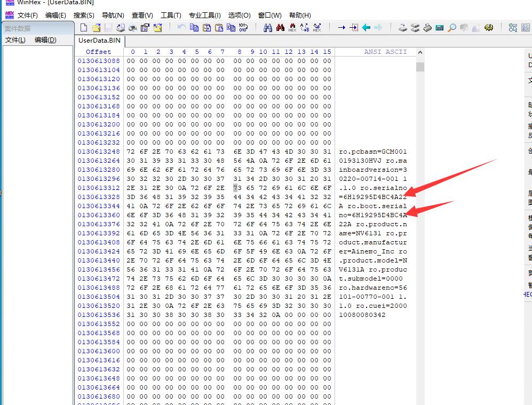
Task: Open the 专业工具(I) menu
Action: tap(204, 15)
